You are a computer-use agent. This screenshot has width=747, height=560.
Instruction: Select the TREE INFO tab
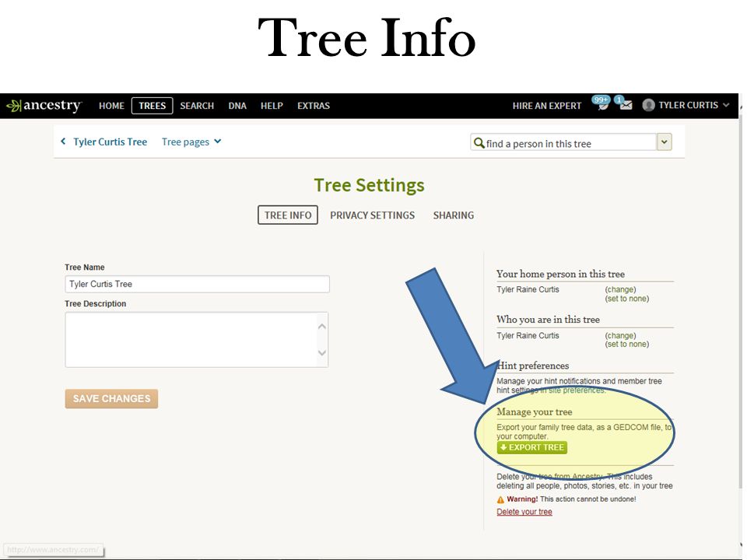(288, 215)
